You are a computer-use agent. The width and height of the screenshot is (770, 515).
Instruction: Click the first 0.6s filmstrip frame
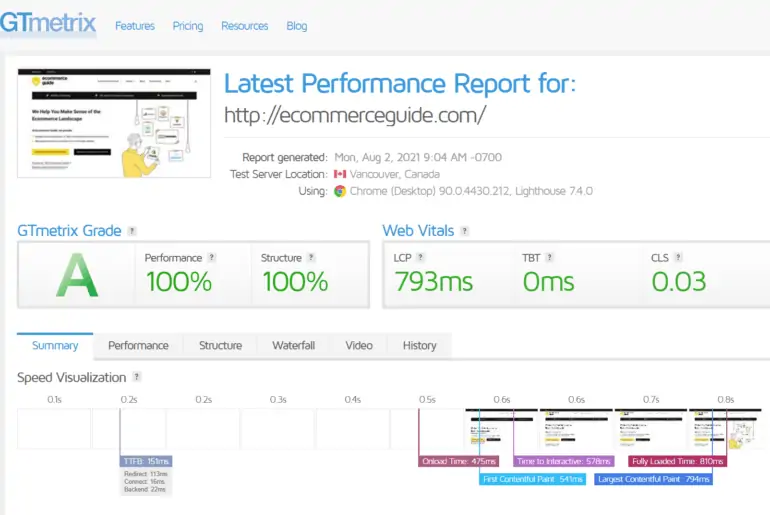(501, 429)
